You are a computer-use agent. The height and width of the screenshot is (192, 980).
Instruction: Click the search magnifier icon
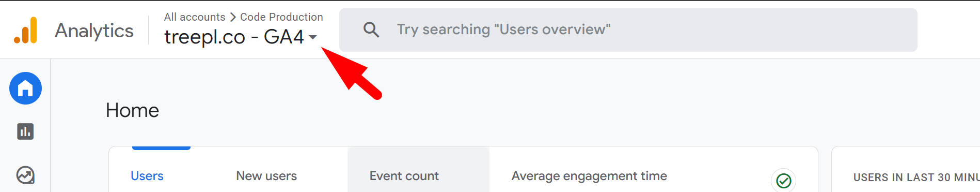(371, 29)
